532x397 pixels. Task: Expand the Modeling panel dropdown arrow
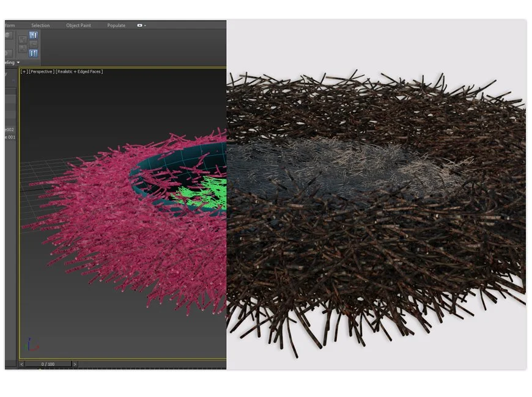coord(17,62)
